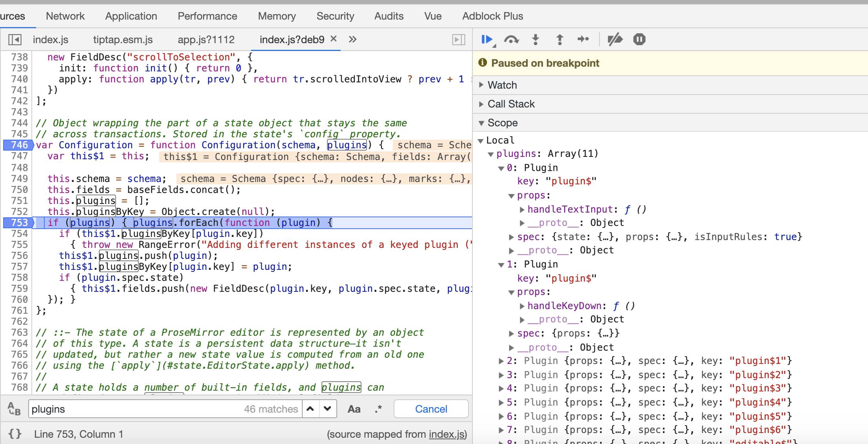Switch to the Security panel
The image size is (868, 444).
tap(335, 16)
